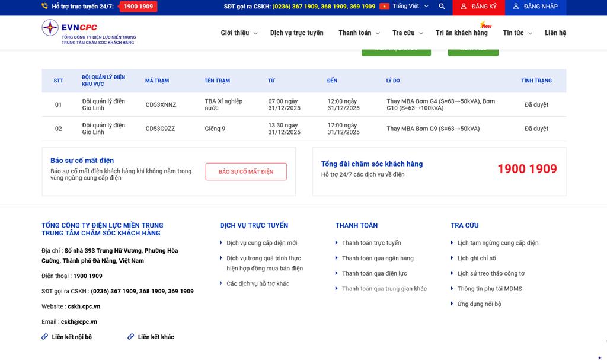Click the user icon on Đăng ký button
607x364 pixels.
coord(463,7)
